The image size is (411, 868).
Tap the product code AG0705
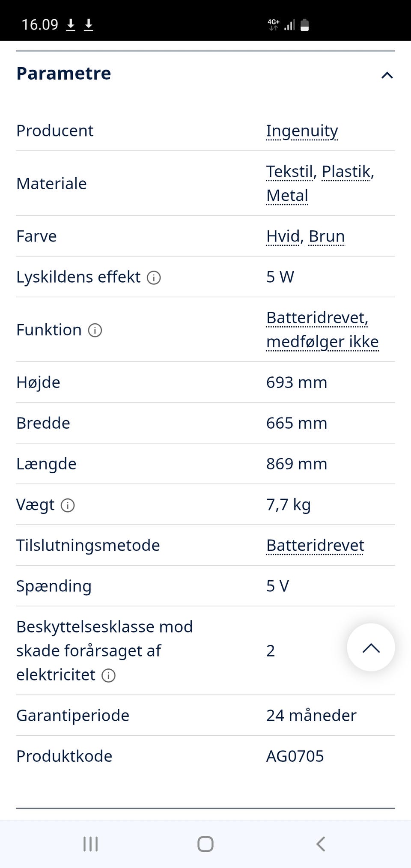[295, 756]
